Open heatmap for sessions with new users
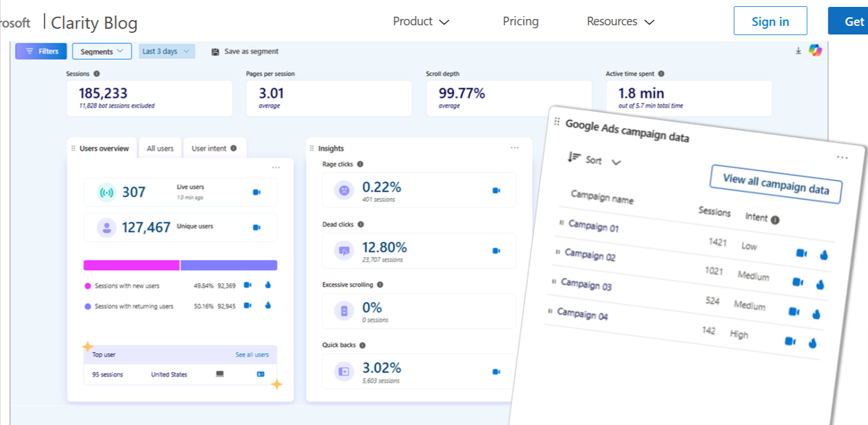This screenshot has height=425, width=868. pyautogui.click(x=268, y=285)
